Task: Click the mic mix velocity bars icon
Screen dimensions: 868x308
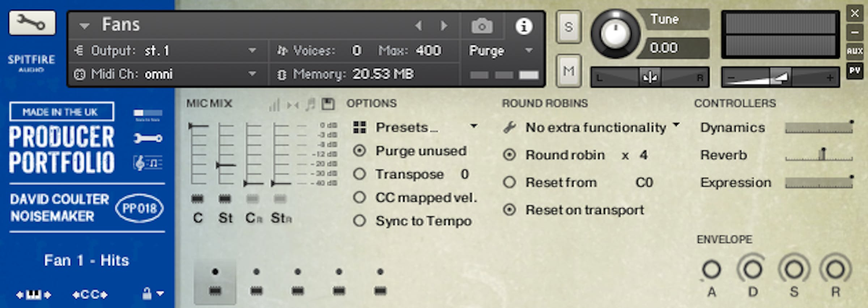Action: pos(274,105)
